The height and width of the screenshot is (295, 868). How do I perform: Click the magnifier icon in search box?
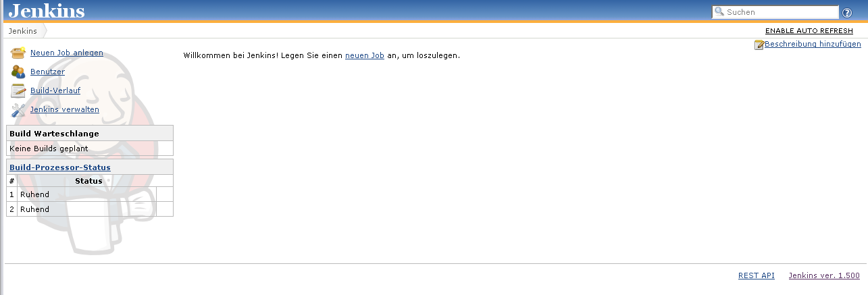719,12
